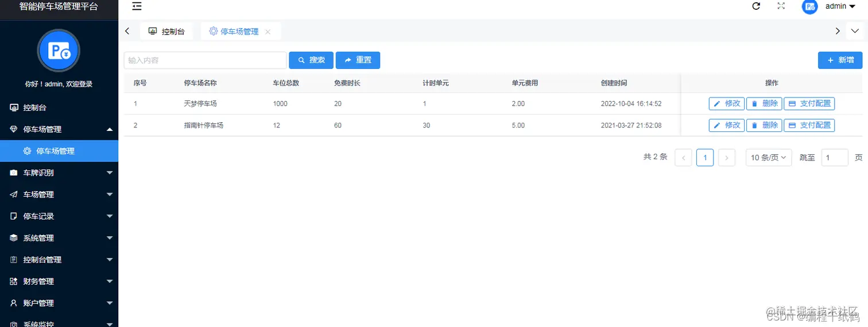
Task: Select page 1 in pagination
Action: point(705,158)
